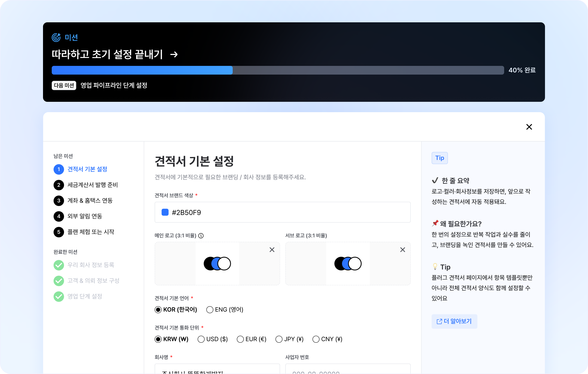This screenshot has height=374, width=588.
Task: Click green check for 영업 단계 설정
Action: click(x=59, y=296)
